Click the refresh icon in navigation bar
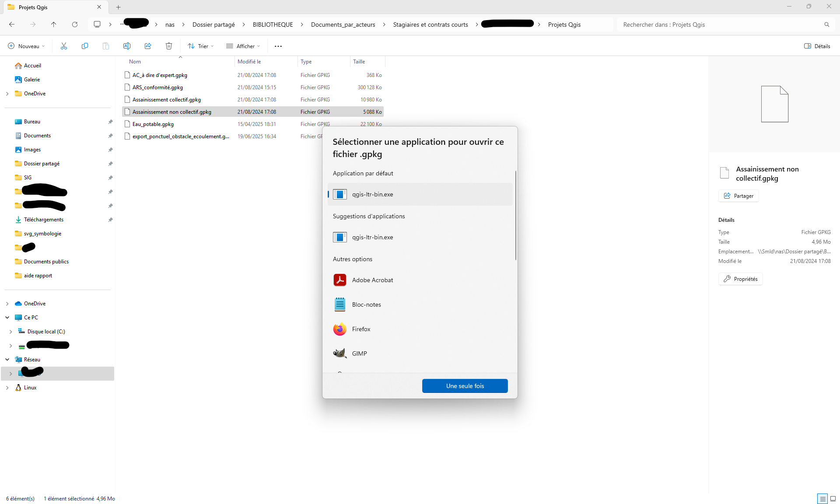This screenshot has width=840, height=504. tap(75, 24)
